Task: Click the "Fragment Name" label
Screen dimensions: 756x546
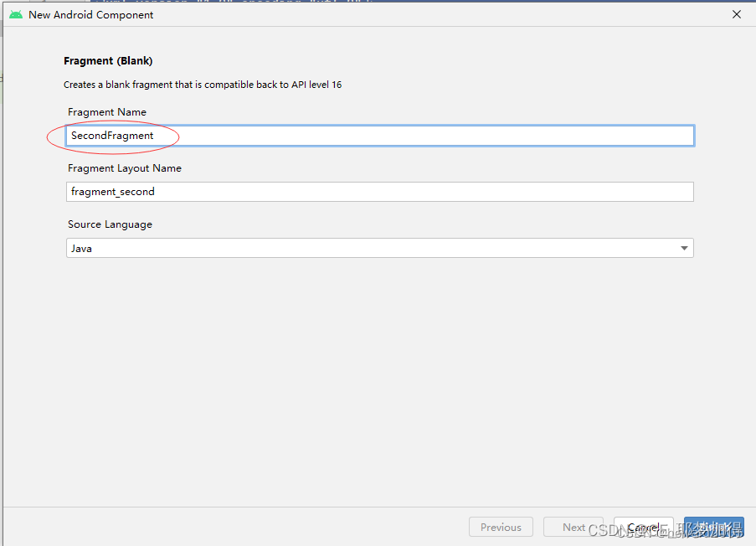Action: pos(107,112)
